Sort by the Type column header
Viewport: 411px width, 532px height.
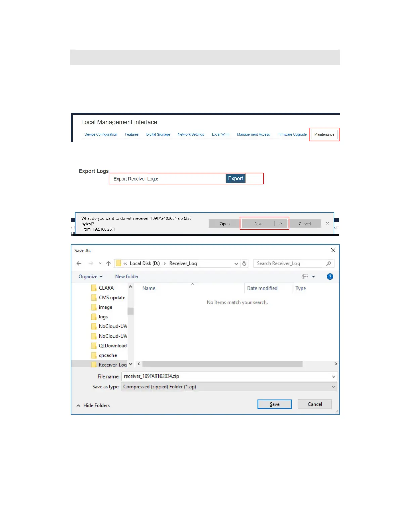coord(301,288)
